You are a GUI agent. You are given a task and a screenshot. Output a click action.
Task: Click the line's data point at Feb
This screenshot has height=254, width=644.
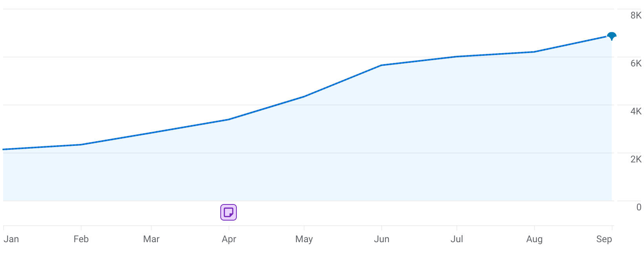click(81, 145)
